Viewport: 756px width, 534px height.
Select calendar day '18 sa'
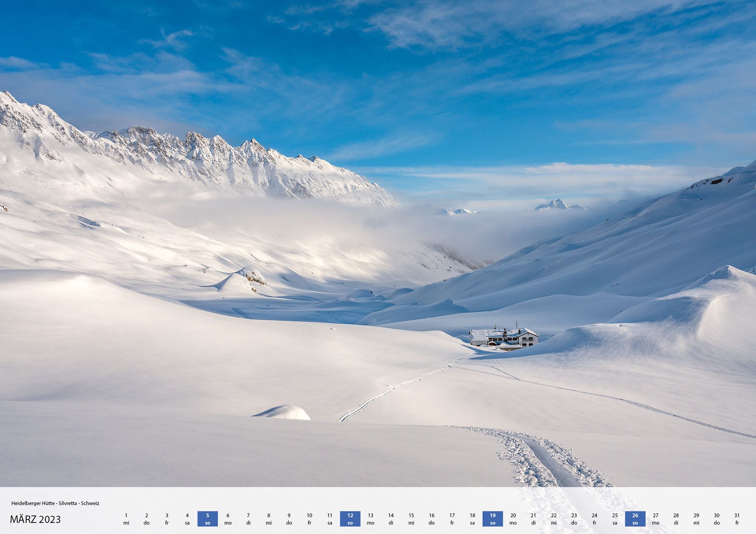pyautogui.click(x=472, y=519)
